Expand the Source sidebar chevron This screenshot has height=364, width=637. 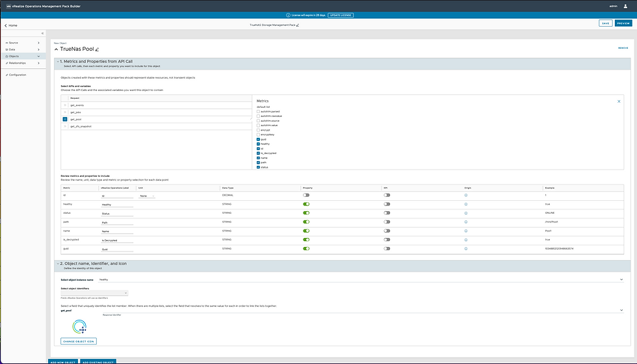38,43
